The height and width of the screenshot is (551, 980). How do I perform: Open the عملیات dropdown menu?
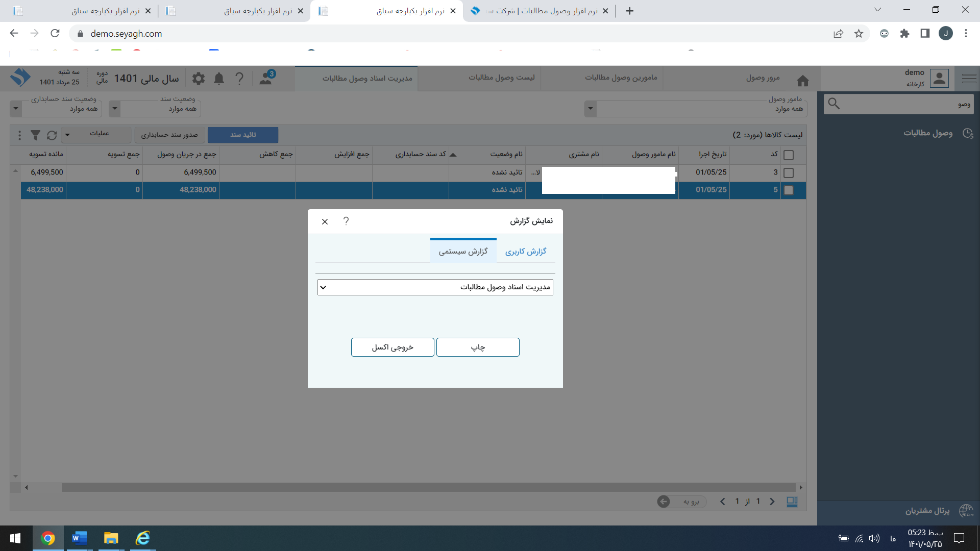coord(96,134)
